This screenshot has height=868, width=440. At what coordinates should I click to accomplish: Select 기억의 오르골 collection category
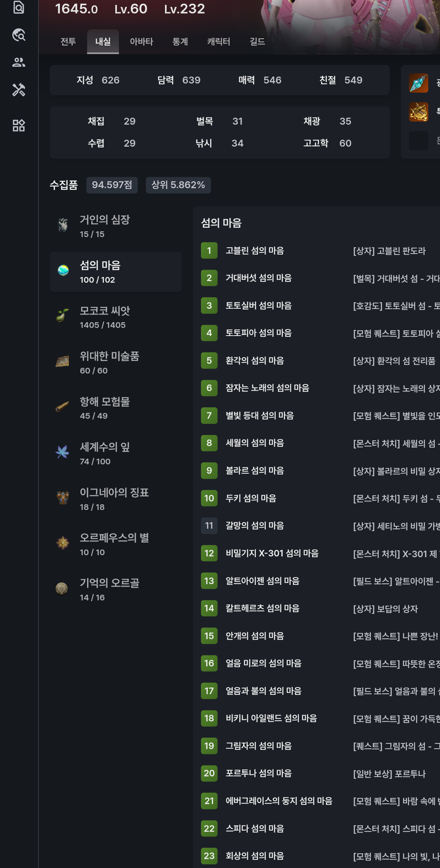(116, 589)
